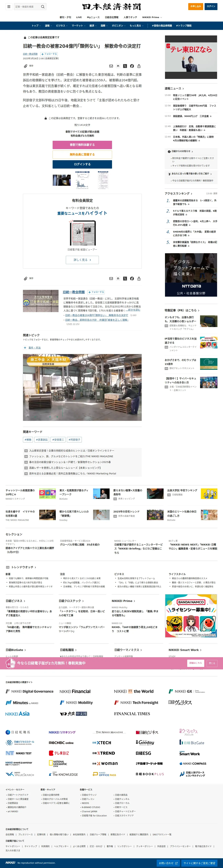Expand the 国際 navigation dropdown

tap(104, 26)
